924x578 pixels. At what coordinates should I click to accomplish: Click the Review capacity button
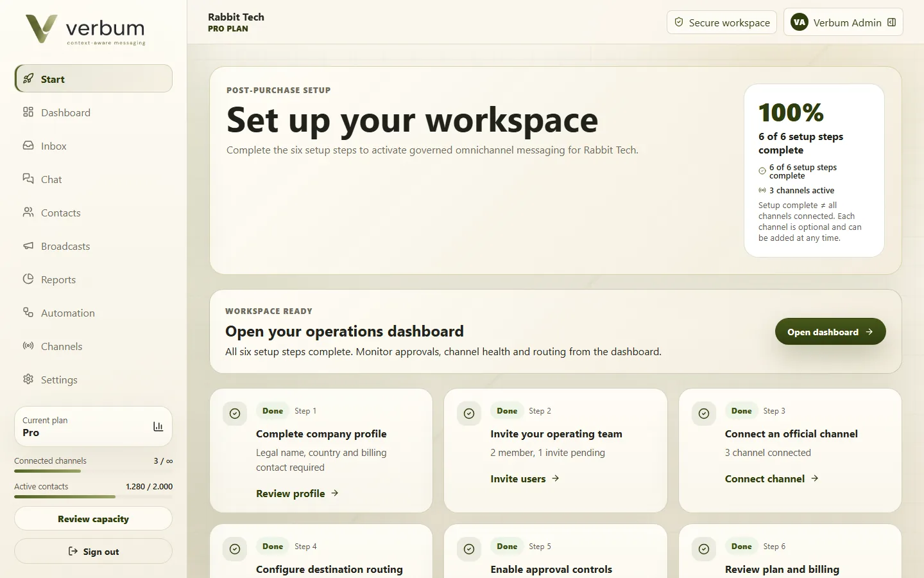click(93, 519)
